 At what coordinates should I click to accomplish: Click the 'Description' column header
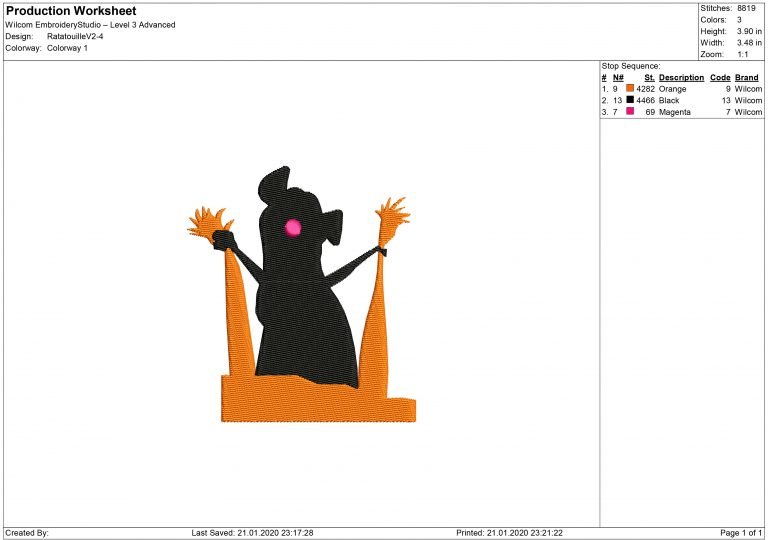[x=681, y=77]
